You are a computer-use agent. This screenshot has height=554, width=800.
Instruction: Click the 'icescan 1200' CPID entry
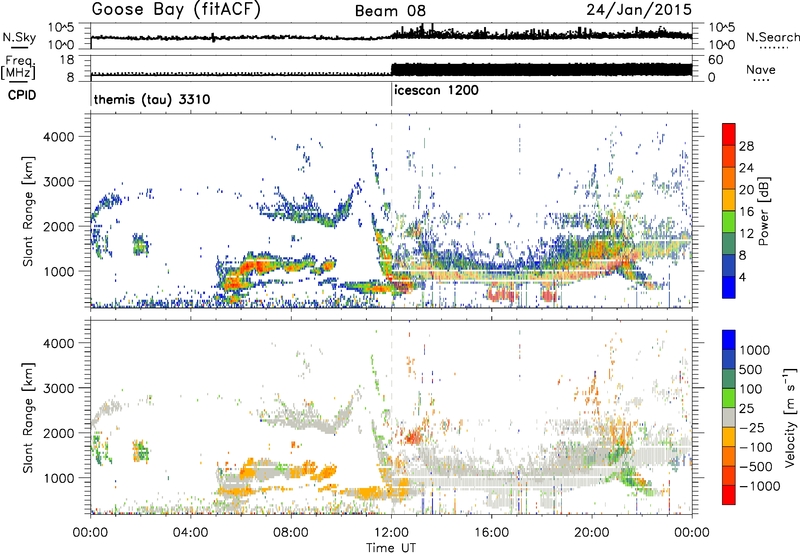pyautogui.click(x=436, y=91)
